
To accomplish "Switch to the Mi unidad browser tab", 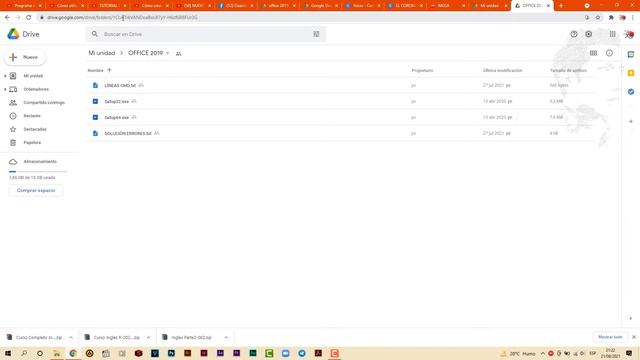I will [489, 6].
